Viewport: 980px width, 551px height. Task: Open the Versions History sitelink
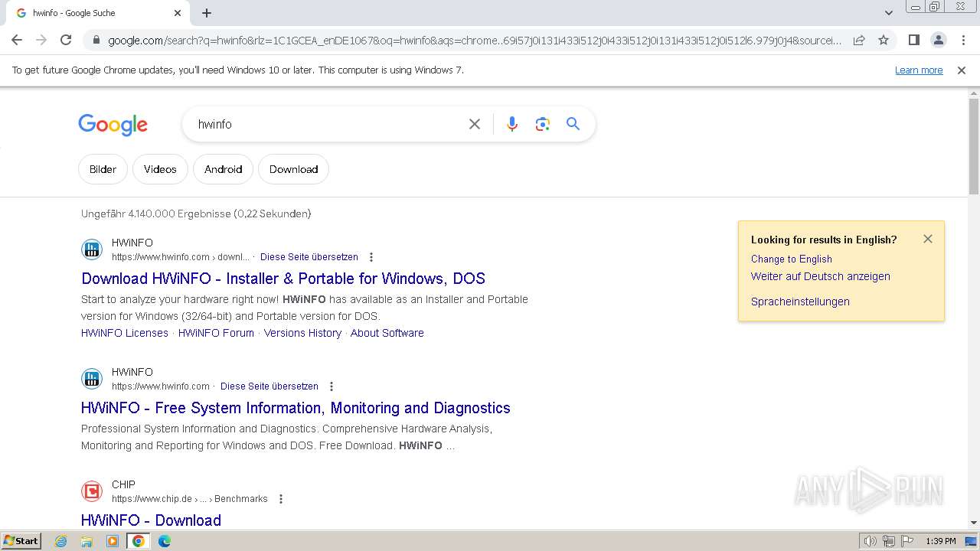click(x=302, y=333)
